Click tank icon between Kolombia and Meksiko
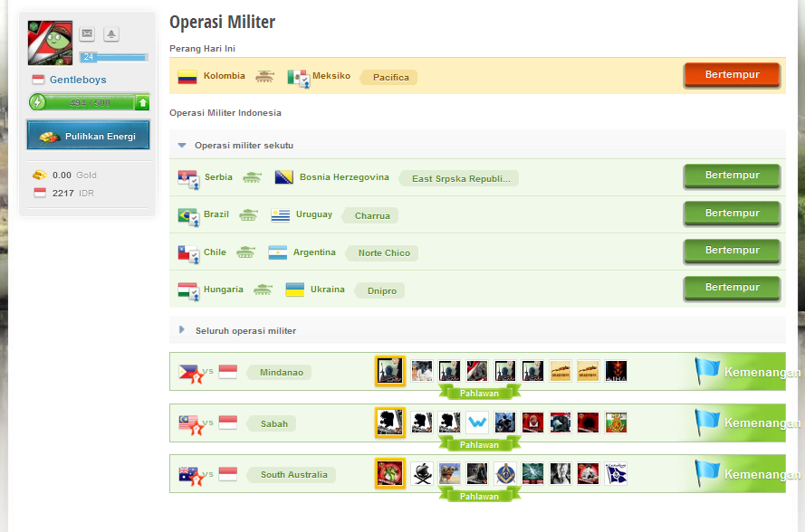Viewport: 805px width, 532px height. pyautogui.click(x=264, y=76)
